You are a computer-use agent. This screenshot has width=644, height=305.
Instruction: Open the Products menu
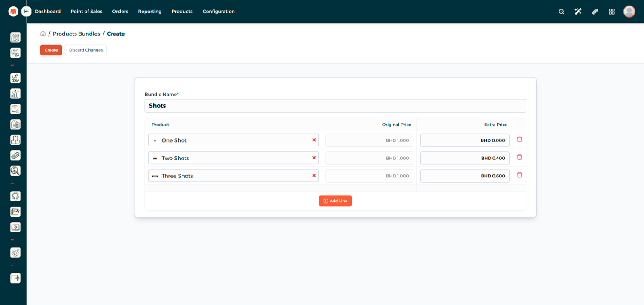(x=182, y=12)
